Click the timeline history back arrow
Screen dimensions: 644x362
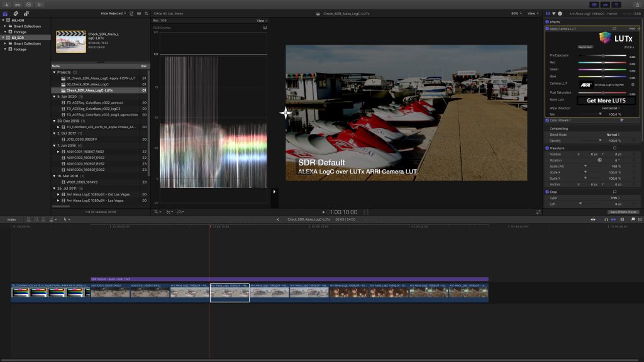[x=277, y=219]
